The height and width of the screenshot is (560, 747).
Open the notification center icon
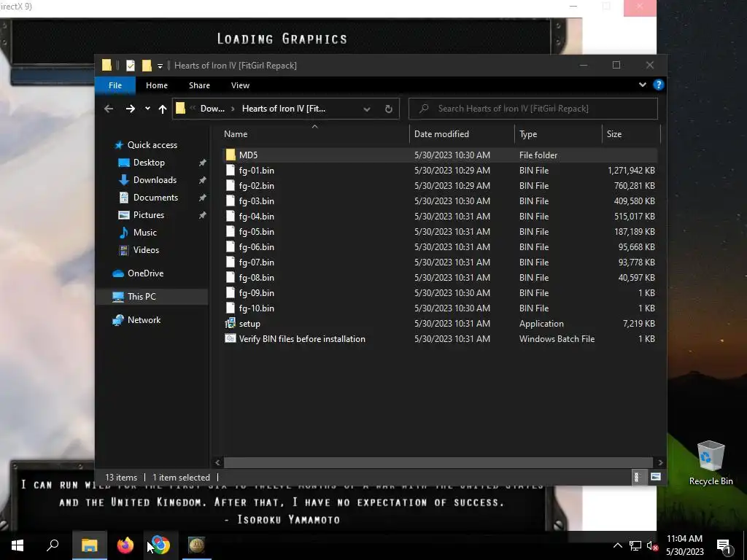(724, 545)
